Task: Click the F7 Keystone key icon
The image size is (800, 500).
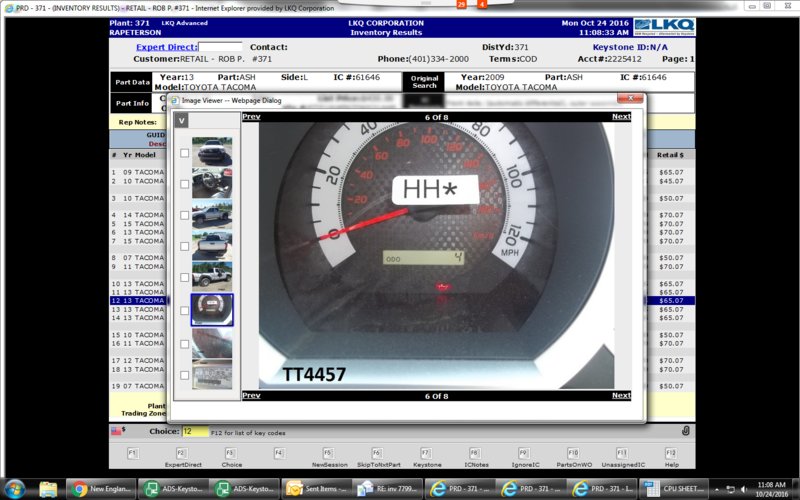Action: tap(426, 453)
